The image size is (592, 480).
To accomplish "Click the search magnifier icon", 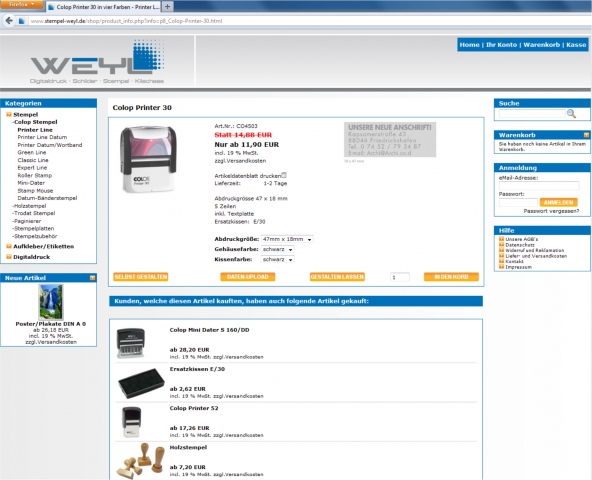I will [x=571, y=114].
